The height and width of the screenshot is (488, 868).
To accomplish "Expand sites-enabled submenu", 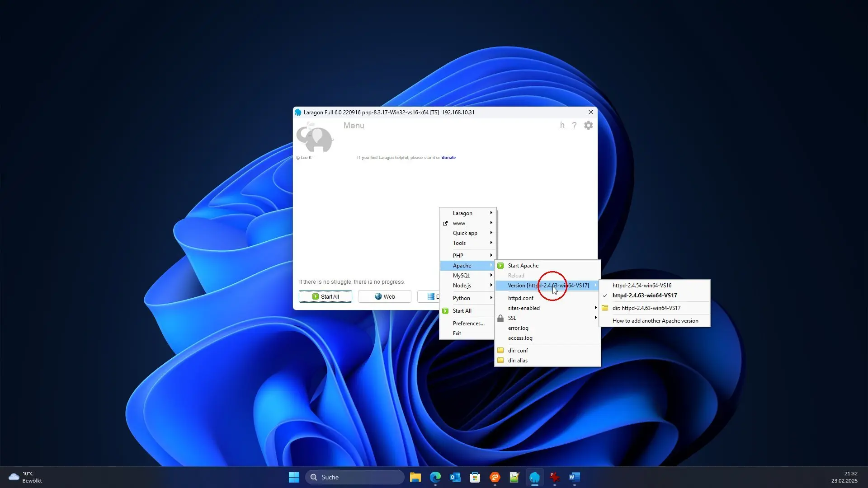I will tap(547, 308).
